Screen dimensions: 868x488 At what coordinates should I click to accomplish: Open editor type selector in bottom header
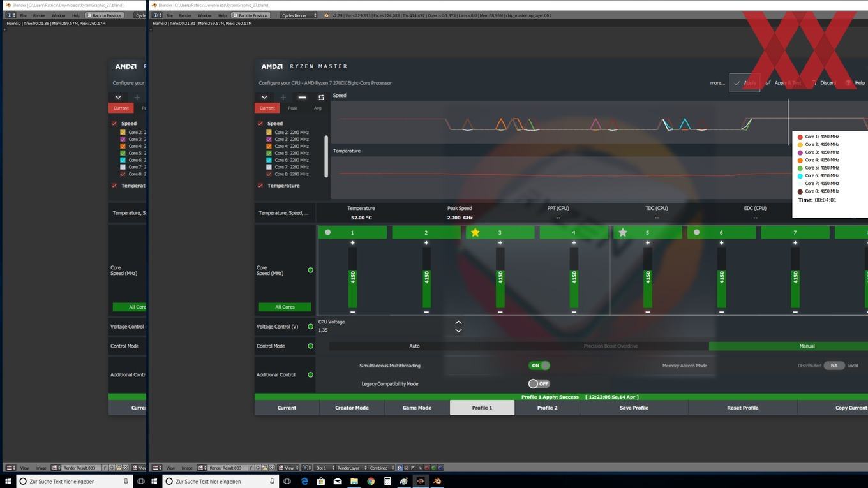click(157, 468)
